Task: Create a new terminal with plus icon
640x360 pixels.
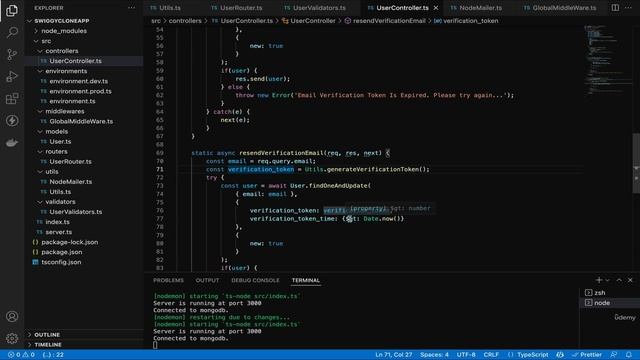Action: click(x=599, y=280)
